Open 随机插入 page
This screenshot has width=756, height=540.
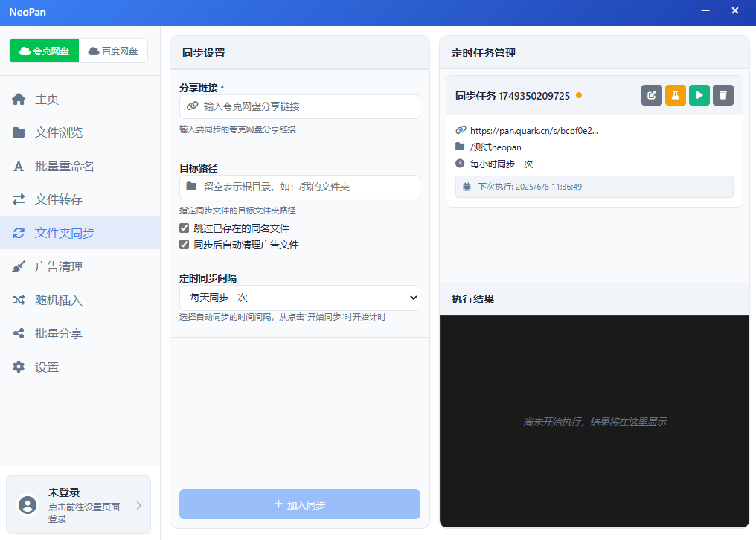pyautogui.click(x=80, y=300)
